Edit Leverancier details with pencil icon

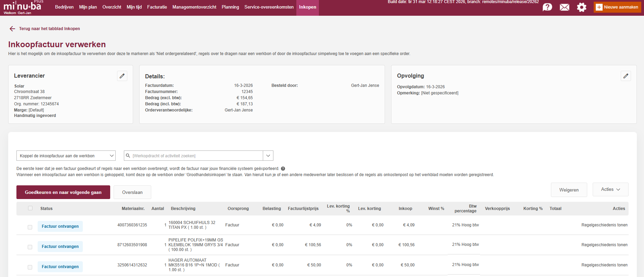(122, 76)
